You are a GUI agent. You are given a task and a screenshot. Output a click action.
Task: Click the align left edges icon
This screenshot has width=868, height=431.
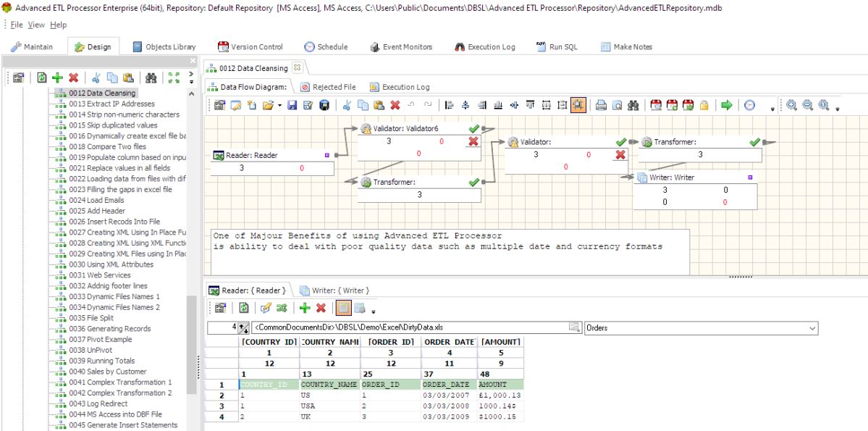pyautogui.click(x=450, y=105)
